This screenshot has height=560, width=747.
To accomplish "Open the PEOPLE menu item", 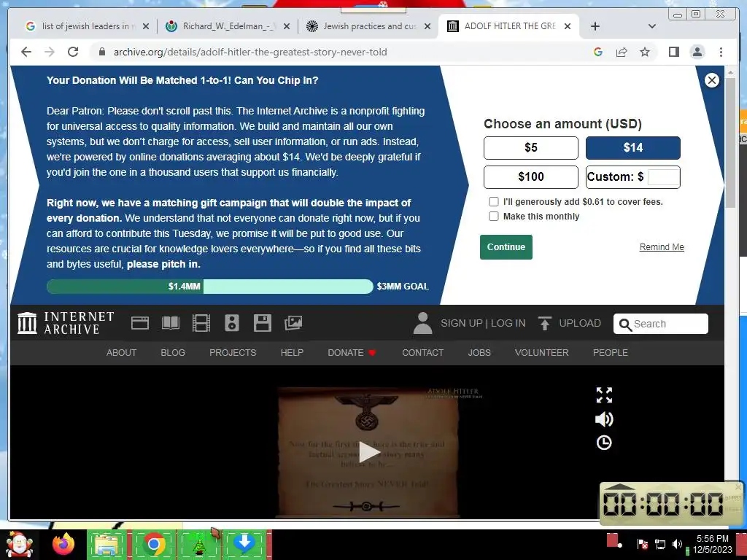I will [x=611, y=353].
